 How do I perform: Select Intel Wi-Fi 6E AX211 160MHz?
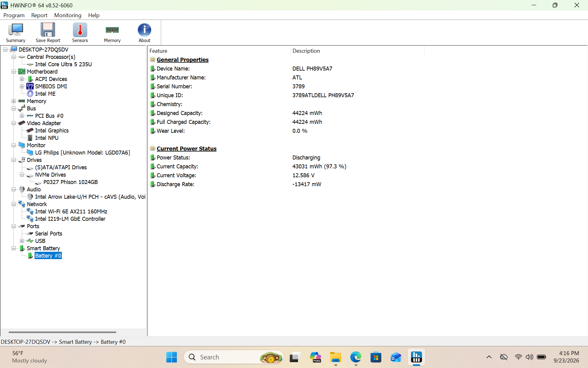[71, 212]
